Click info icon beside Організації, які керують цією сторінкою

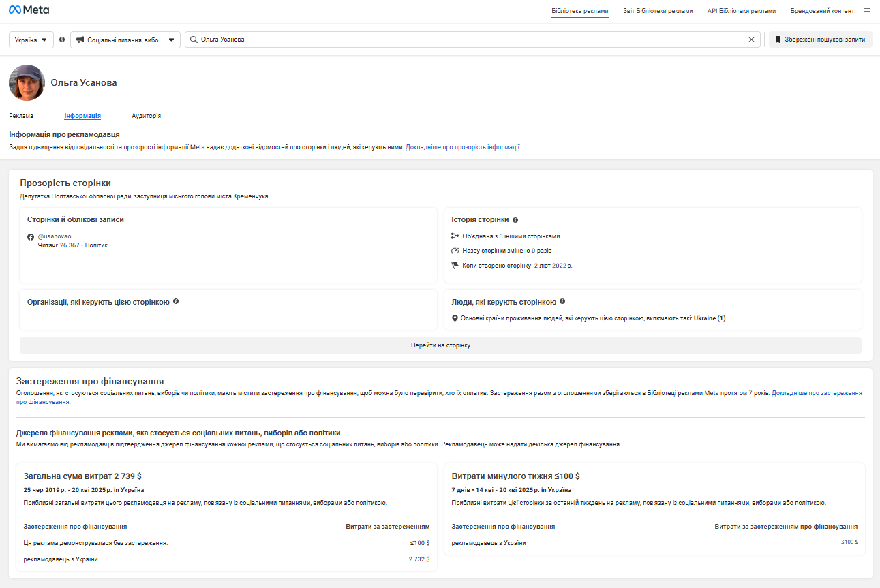[x=176, y=301]
